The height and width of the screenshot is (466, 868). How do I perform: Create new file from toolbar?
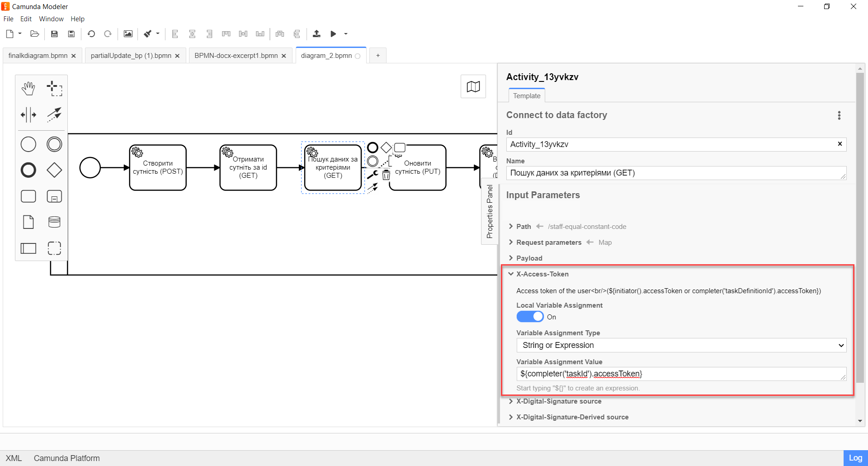click(9, 34)
